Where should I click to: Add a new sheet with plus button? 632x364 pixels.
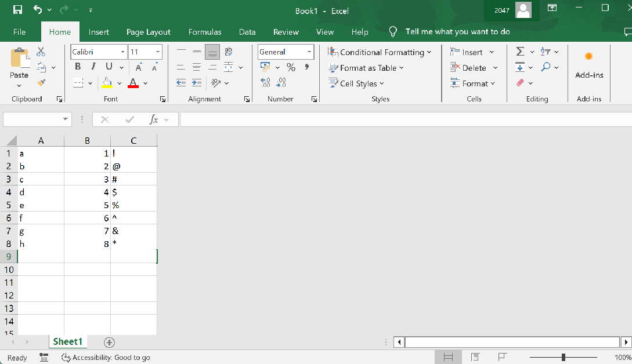[x=109, y=342]
